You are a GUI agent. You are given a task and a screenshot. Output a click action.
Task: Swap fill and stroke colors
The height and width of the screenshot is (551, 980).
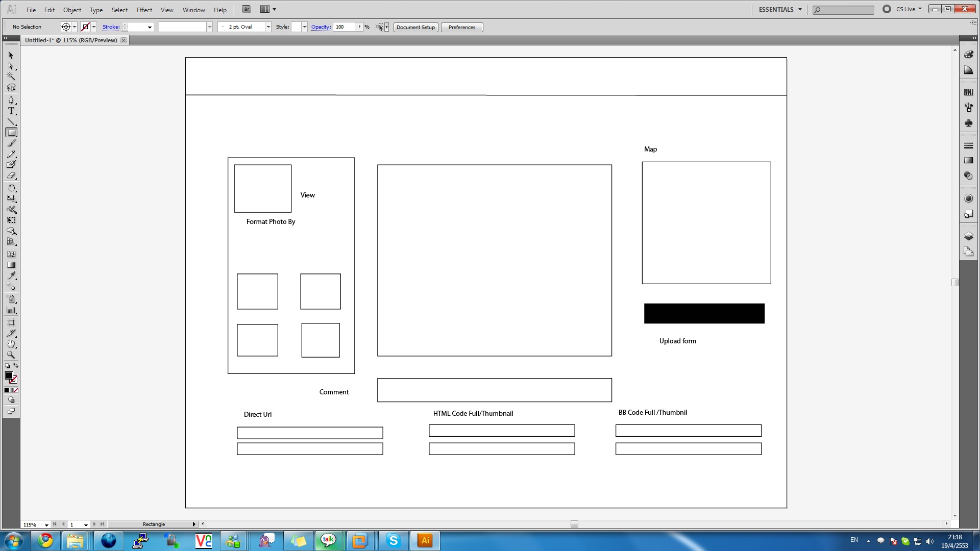[16, 365]
